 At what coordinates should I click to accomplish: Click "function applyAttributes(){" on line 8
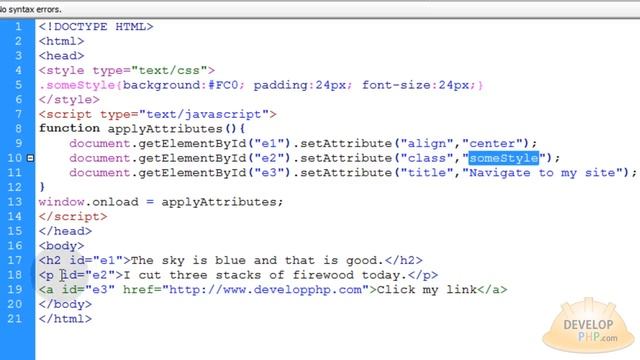(142, 129)
